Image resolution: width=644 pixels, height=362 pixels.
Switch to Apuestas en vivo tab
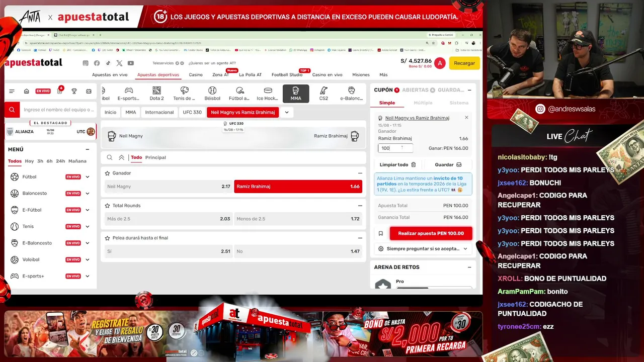(x=110, y=75)
